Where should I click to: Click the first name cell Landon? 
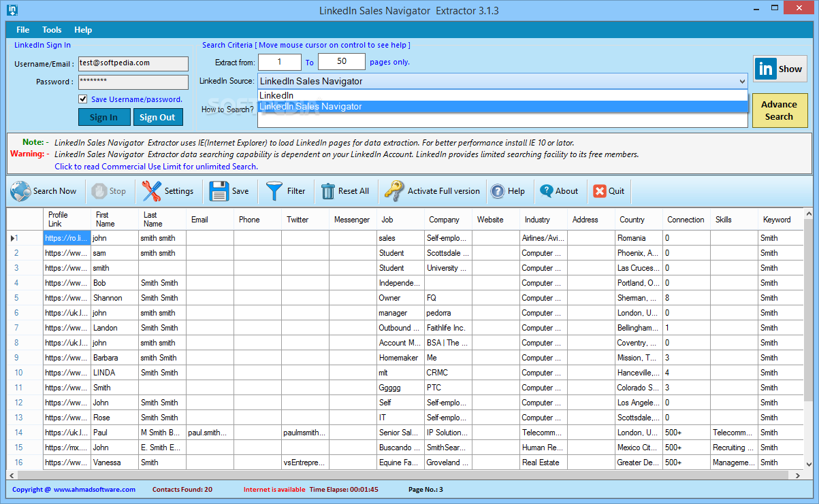(114, 328)
